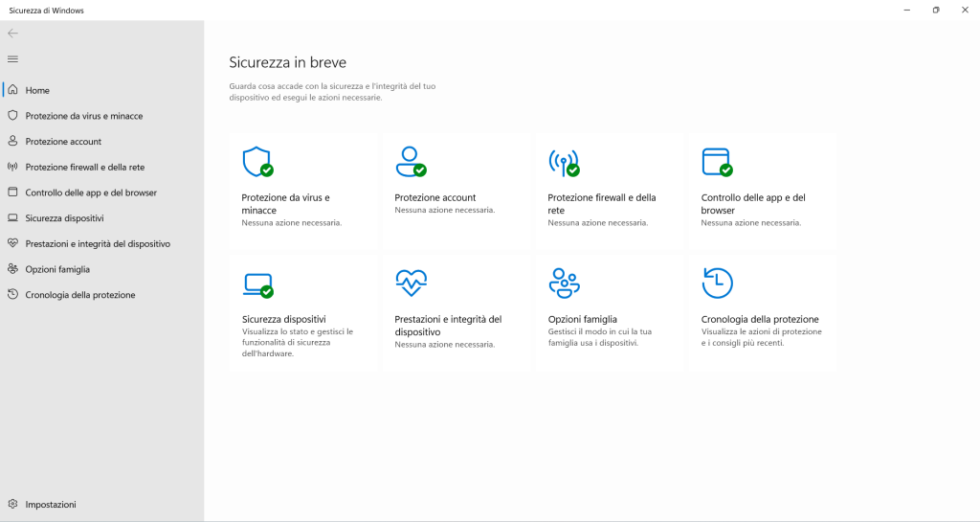Click the large clock history icon on card
The height and width of the screenshot is (522, 980).
pos(717,284)
